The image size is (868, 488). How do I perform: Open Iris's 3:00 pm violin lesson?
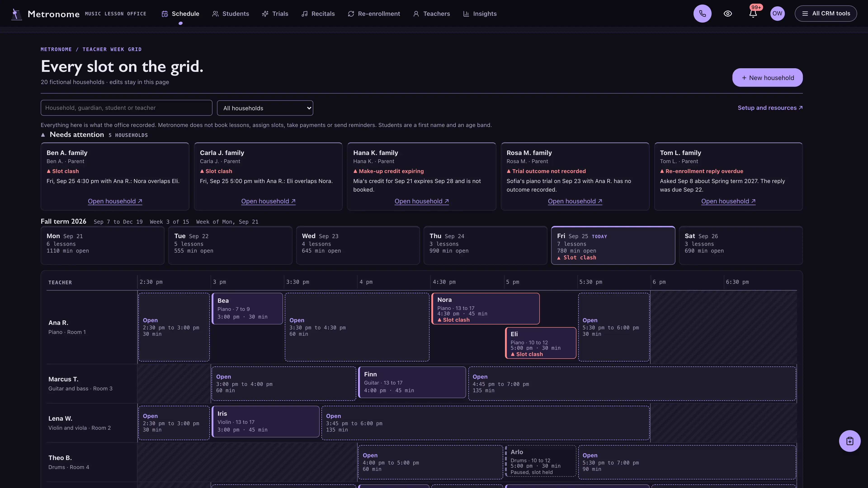click(x=266, y=422)
